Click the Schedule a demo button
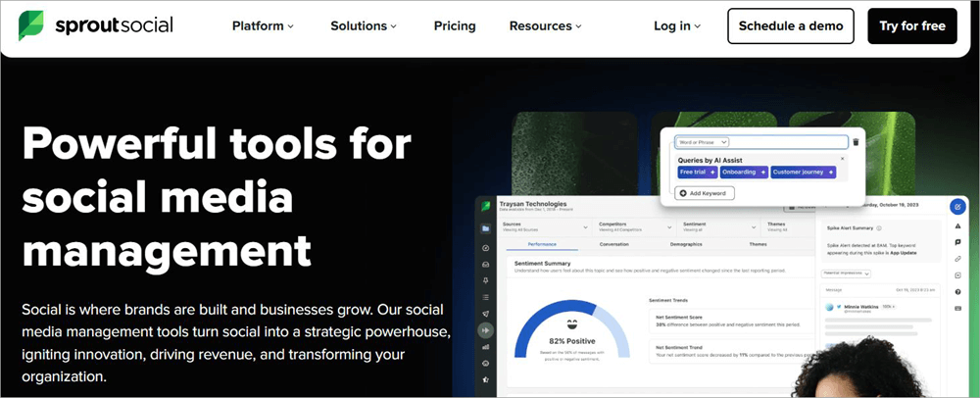The height and width of the screenshot is (398, 980). (x=791, y=26)
